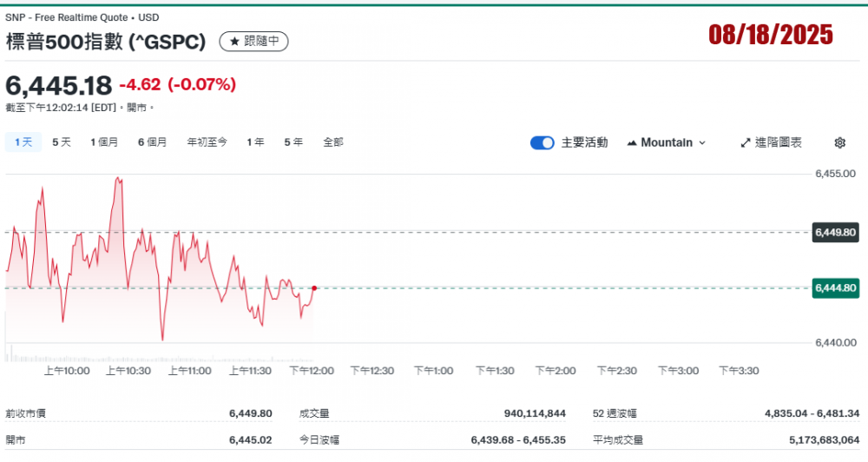Open chart settings gear icon
This screenshot has width=868, height=462.
coord(839,142)
